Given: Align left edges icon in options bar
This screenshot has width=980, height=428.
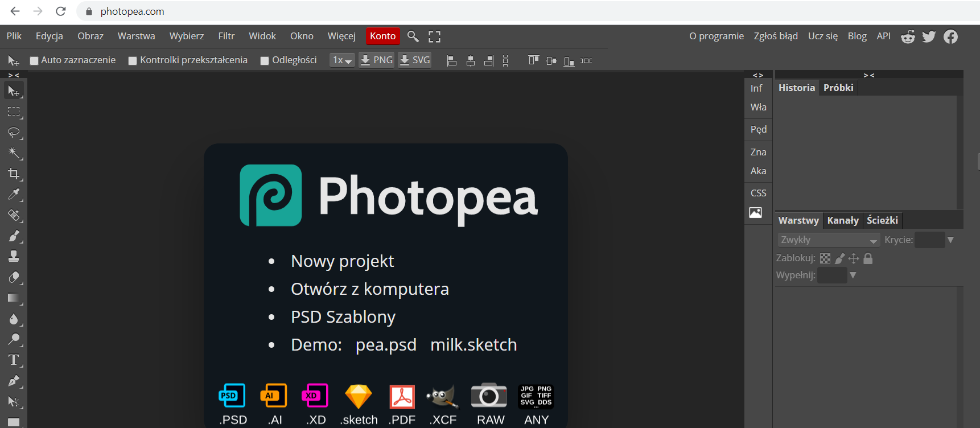Looking at the screenshot, I should [x=452, y=61].
